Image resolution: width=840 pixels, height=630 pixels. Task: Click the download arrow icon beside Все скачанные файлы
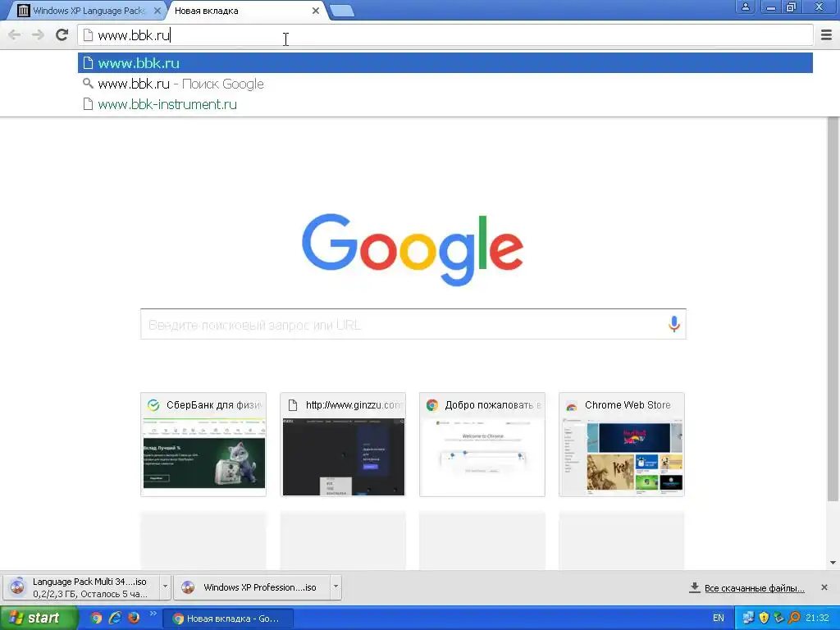(694, 587)
